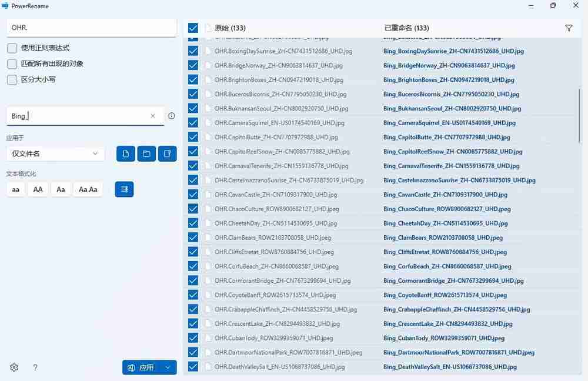The height and width of the screenshot is (381, 588).
Task: Enable 使用正则表达式 checkbox
Action: coord(12,48)
